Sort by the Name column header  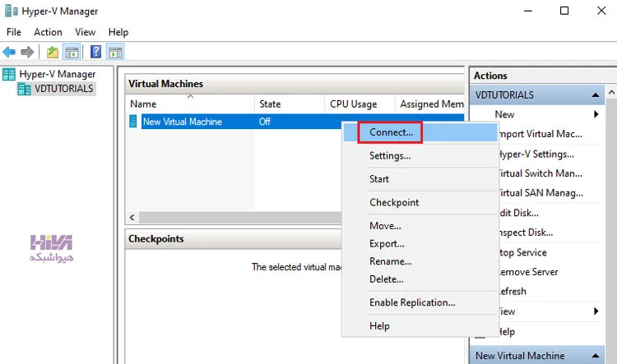[190, 104]
